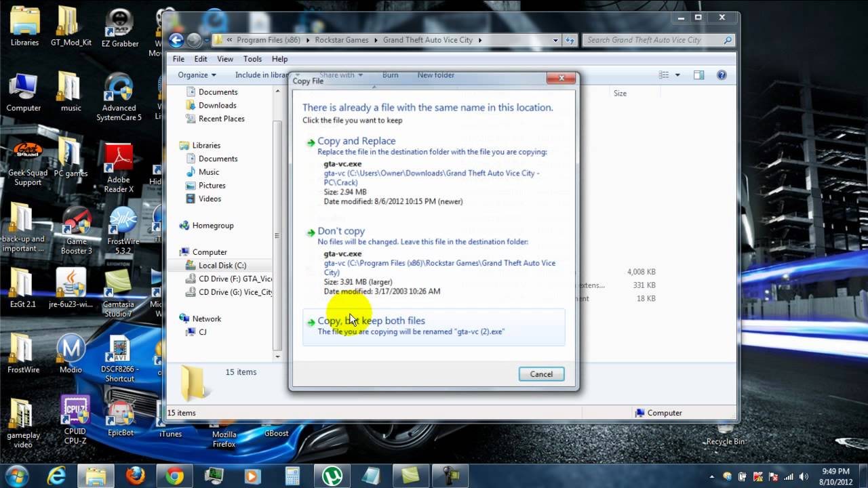Viewport: 868px width, 488px height.
Task: Open the view options dropdown arrow
Action: click(x=677, y=75)
